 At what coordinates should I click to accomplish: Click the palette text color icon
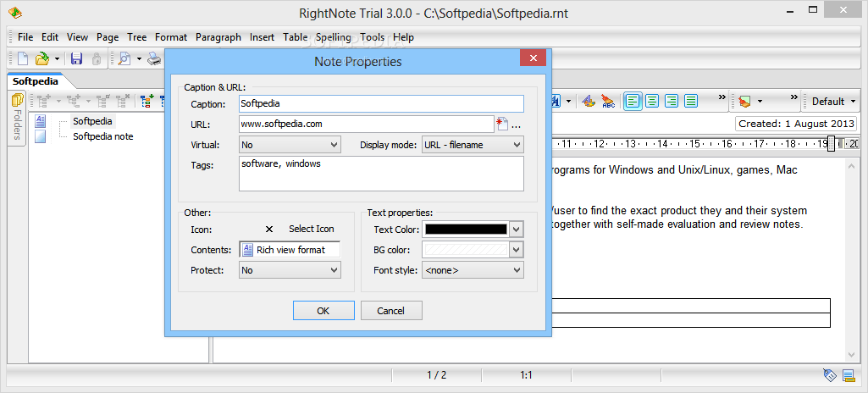pyautogui.click(x=589, y=101)
